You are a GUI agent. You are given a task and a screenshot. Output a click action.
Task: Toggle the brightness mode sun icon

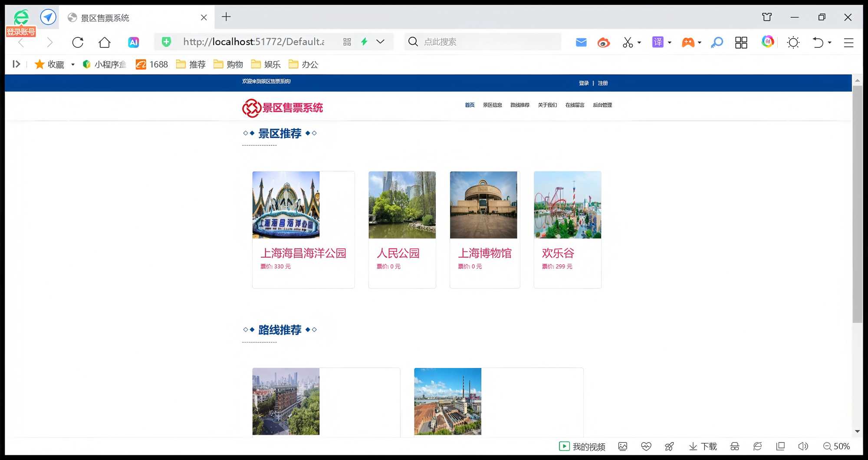pyautogui.click(x=793, y=42)
